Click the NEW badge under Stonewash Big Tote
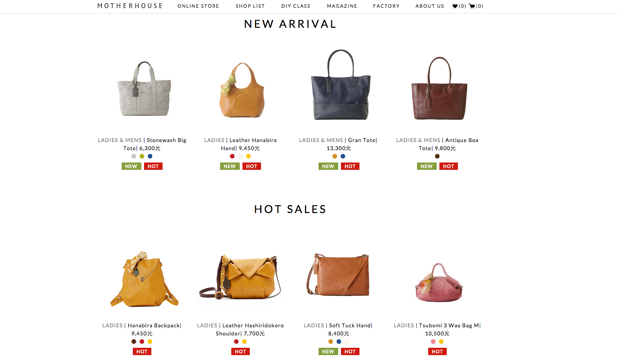This screenshot has height=364, width=617. click(x=131, y=166)
